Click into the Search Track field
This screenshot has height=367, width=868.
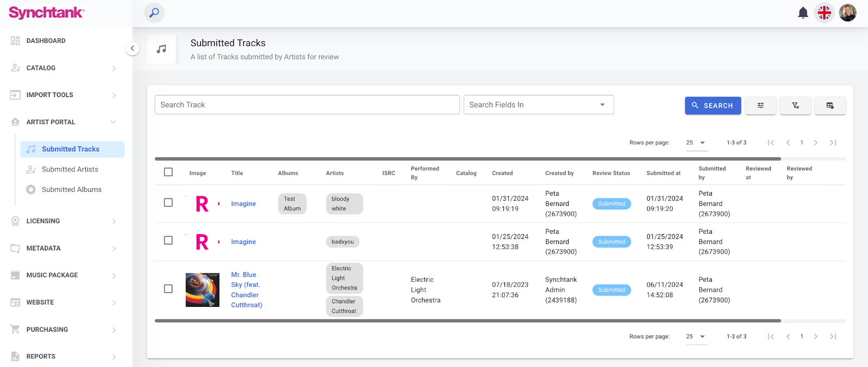pos(307,105)
